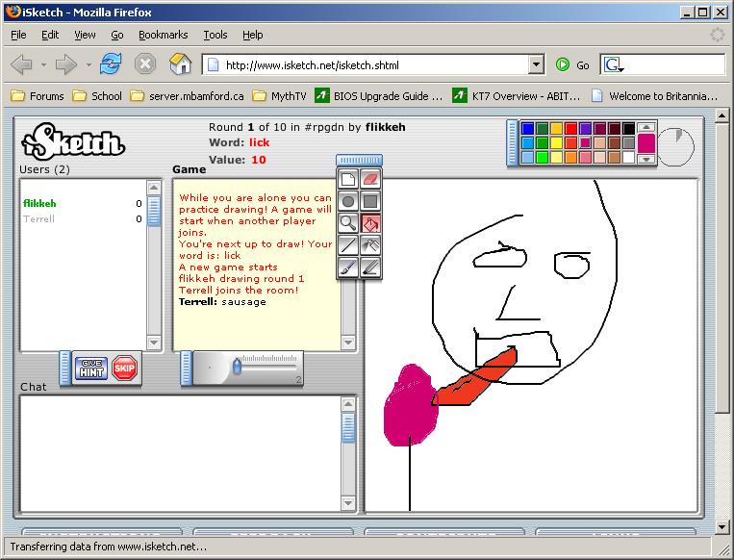Expand the URL address bar dropdown
734x560 pixels.
(536, 65)
